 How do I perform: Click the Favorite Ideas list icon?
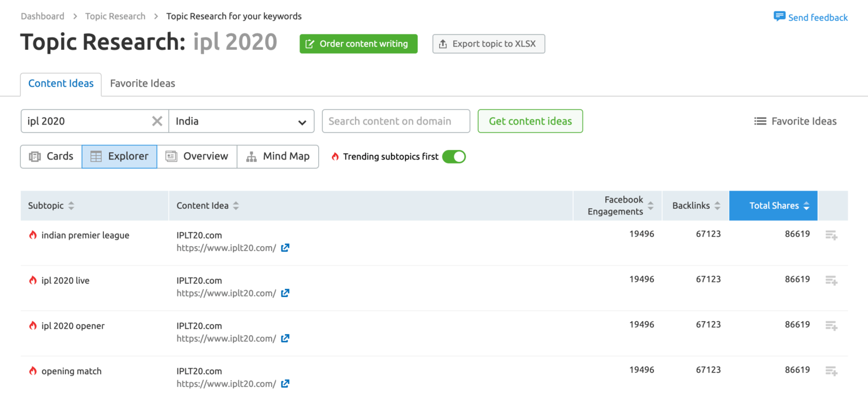[x=759, y=121]
